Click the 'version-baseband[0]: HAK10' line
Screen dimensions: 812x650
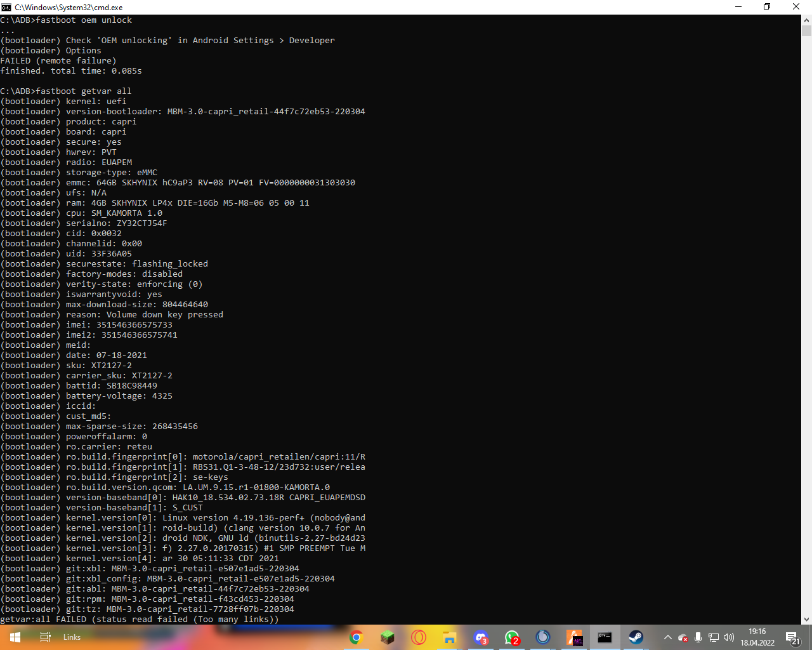coord(183,497)
